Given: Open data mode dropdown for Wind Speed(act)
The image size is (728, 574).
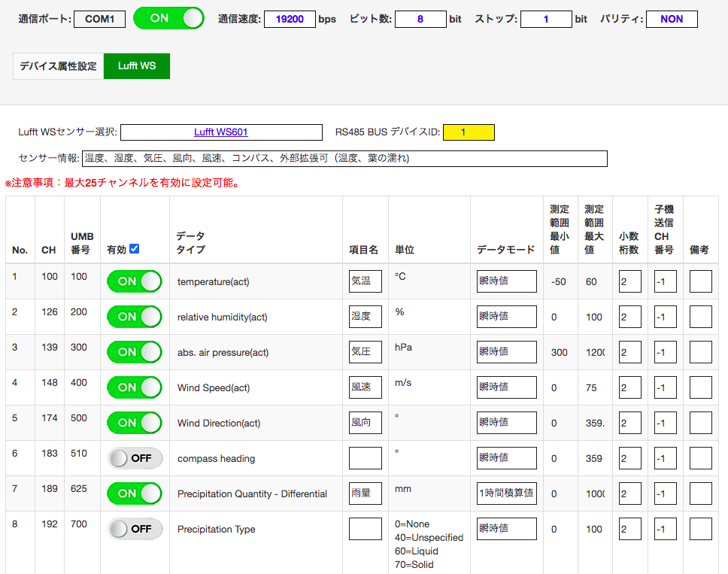Looking at the screenshot, I should [x=507, y=387].
